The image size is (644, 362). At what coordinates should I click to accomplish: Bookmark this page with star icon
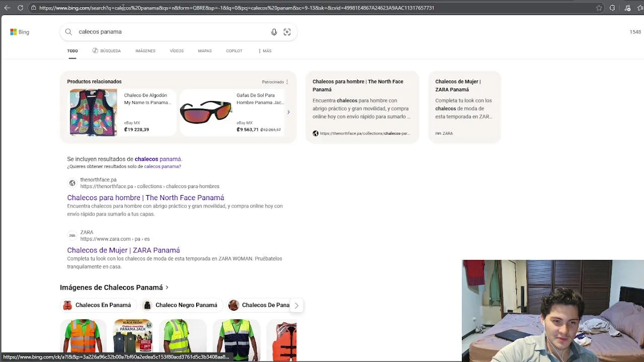(599, 8)
